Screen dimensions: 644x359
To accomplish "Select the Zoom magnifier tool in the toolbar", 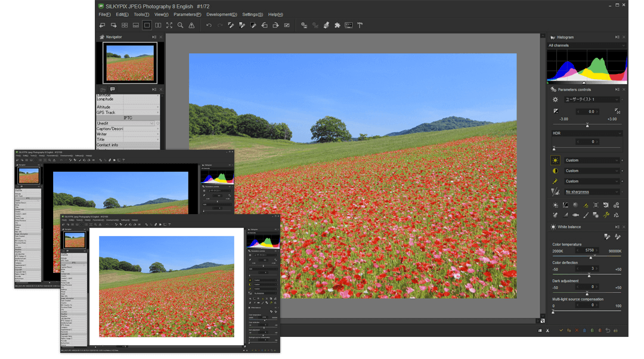I will pyautogui.click(x=181, y=25).
